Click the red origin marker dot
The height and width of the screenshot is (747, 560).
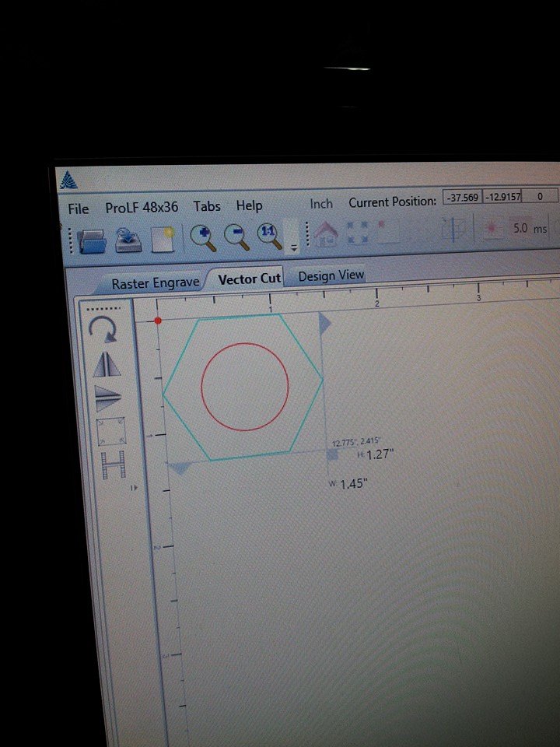pos(158,321)
